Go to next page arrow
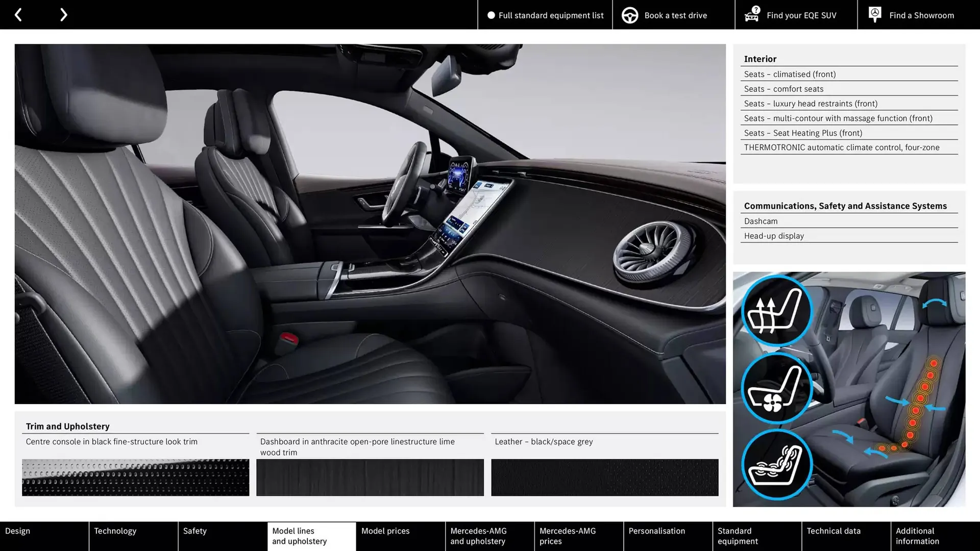Screen dimensions: 980x551 [x=63, y=15]
